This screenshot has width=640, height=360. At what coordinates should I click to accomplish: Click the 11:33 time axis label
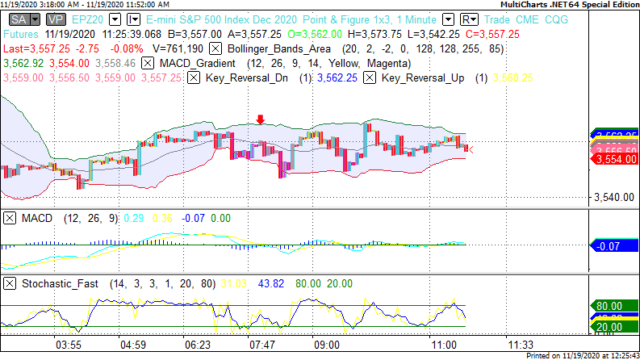[x=520, y=345]
